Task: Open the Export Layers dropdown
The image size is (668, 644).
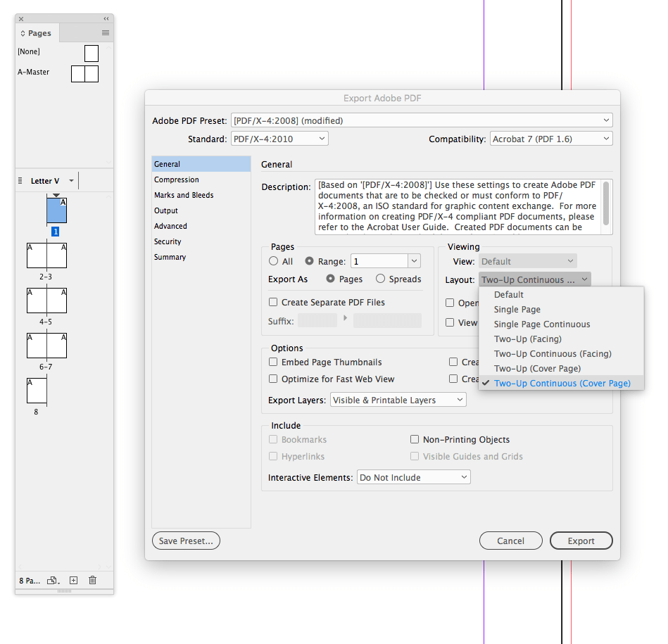Action: click(x=398, y=399)
